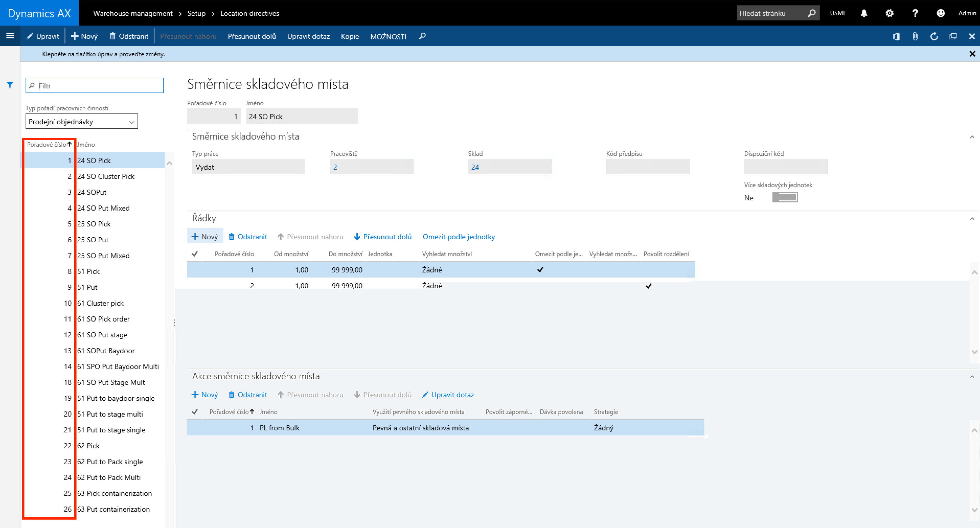Open the help question mark

point(915,13)
